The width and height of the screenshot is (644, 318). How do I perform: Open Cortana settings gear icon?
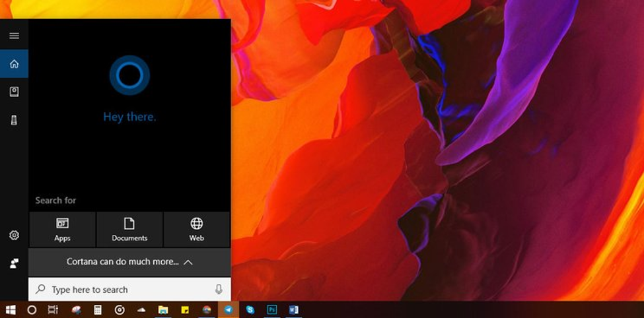tap(14, 235)
